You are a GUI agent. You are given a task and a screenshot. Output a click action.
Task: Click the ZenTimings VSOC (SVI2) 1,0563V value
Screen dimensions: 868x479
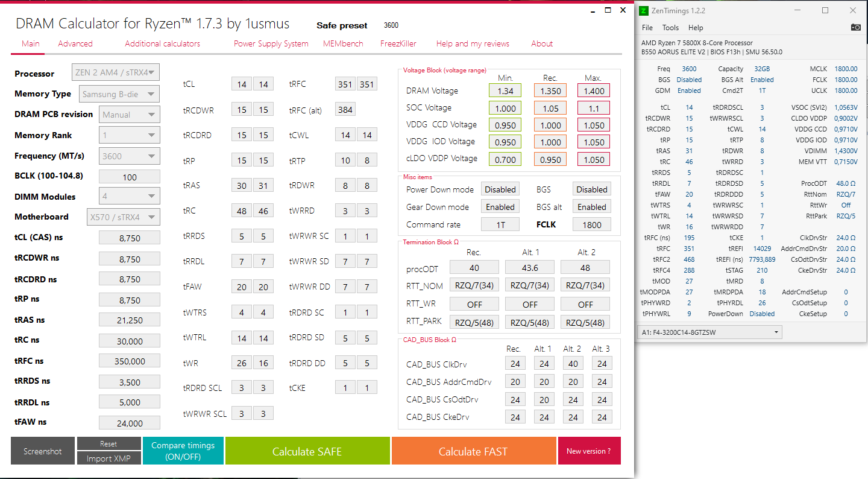[x=846, y=107]
